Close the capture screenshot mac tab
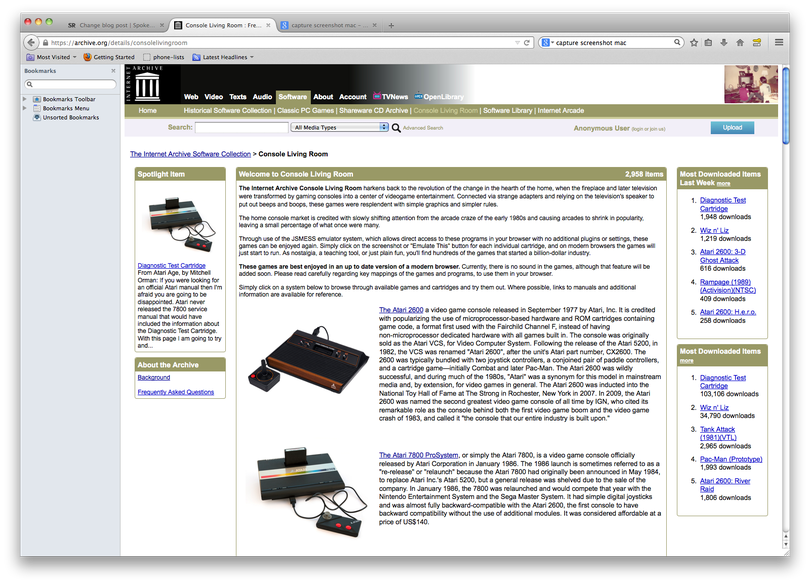 [x=375, y=25]
